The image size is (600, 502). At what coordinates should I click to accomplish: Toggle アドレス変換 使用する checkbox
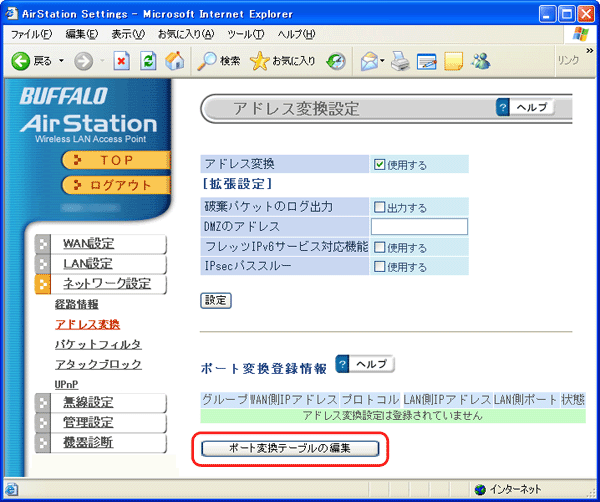(380, 165)
